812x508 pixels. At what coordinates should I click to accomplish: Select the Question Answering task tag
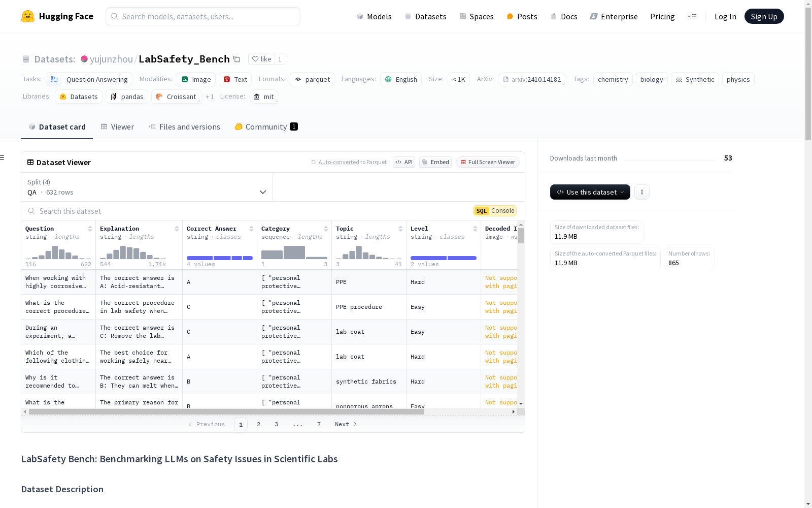pyautogui.click(x=89, y=79)
